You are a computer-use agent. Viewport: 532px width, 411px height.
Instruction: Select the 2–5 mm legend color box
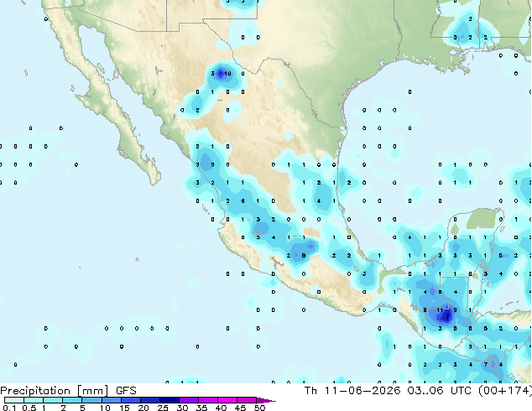click(72, 400)
